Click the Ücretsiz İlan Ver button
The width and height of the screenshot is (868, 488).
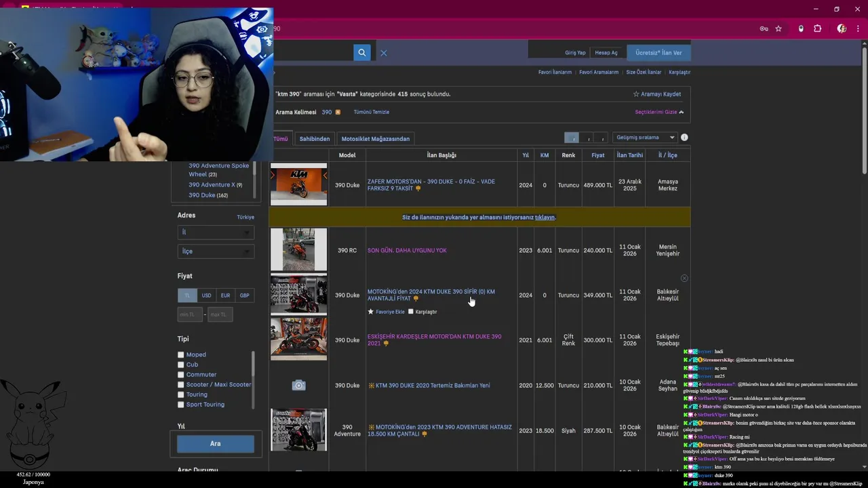tap(658, 53)
